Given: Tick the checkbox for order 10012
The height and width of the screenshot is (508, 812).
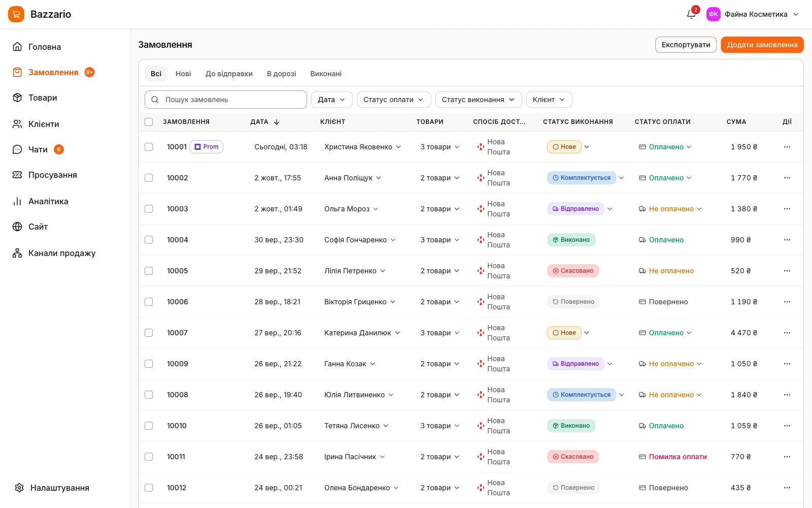Looking at the screenshot, I should (x=149, y=488).
